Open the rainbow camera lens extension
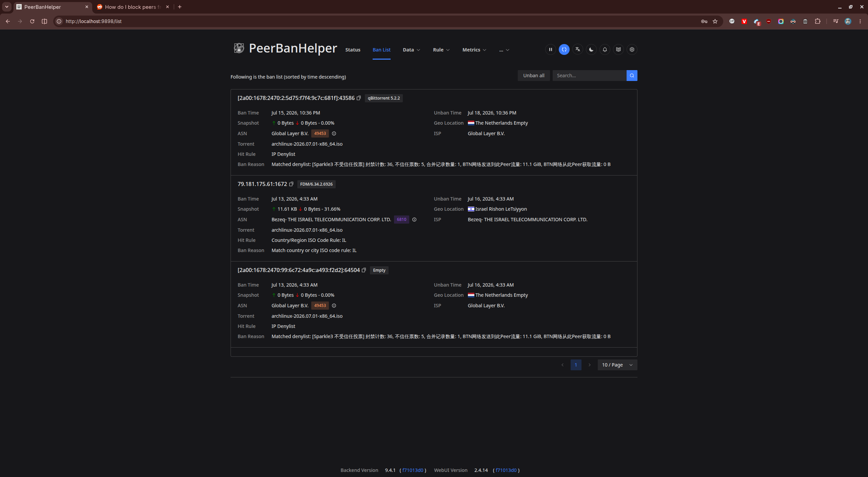 click(781, 21)
